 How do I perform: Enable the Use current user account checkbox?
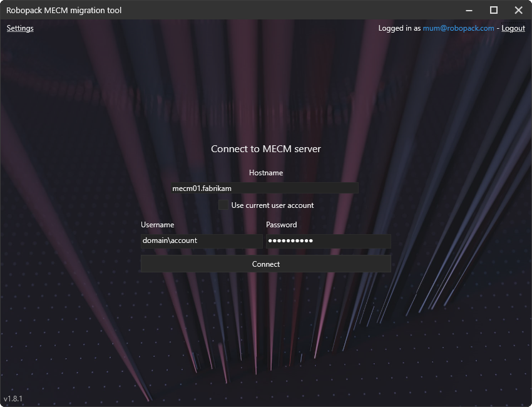[x=223, y=205]
